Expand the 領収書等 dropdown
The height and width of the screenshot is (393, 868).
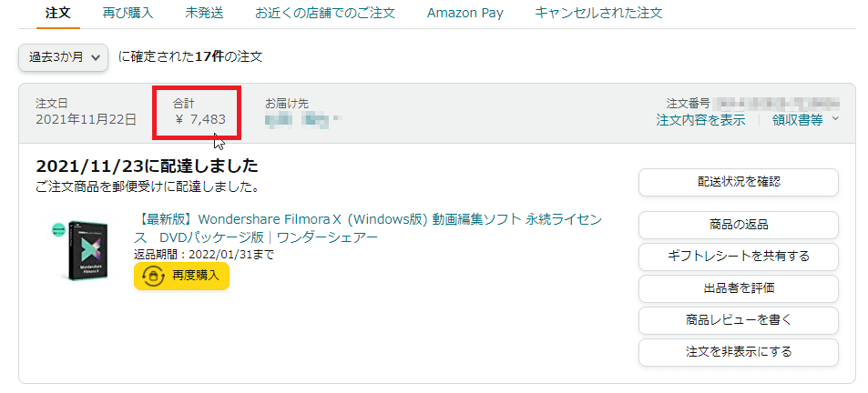[x=804, y=119]
